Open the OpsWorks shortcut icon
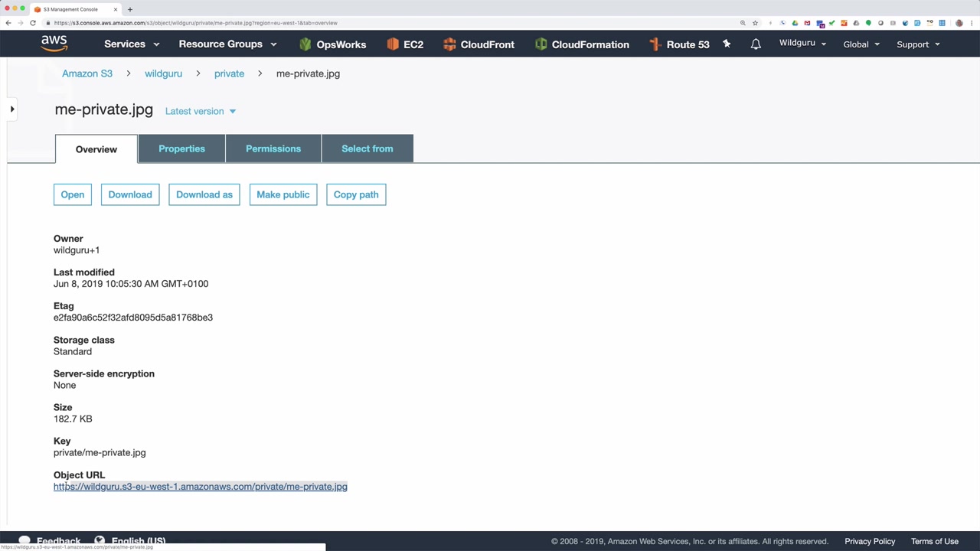The width and height of the screenshot is (980, 551). click(x=305, y=44)
